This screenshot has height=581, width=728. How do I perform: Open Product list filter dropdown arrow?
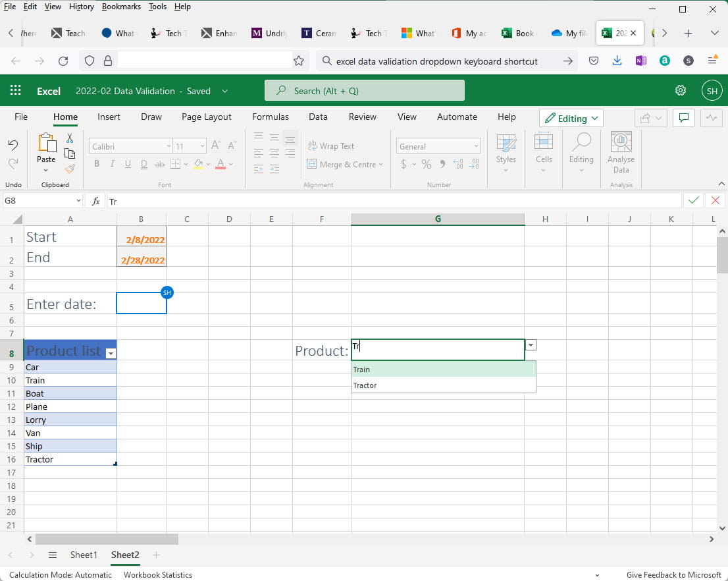tap(111, 353)
